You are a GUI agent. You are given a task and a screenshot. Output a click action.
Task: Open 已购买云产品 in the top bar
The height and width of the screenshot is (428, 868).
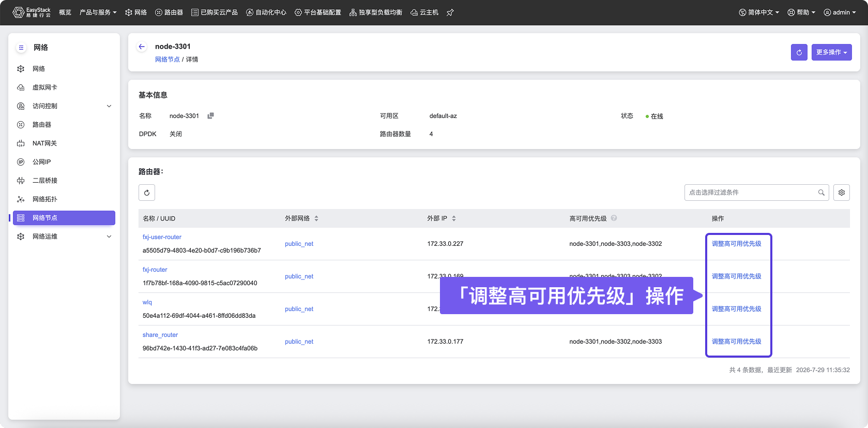215,12
